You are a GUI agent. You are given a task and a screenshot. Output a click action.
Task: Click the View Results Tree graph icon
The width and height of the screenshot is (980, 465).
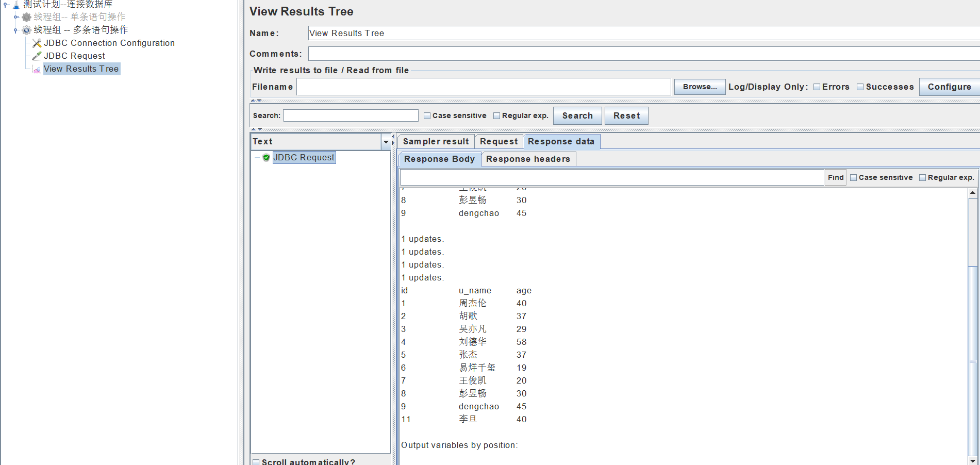[37, 69]
